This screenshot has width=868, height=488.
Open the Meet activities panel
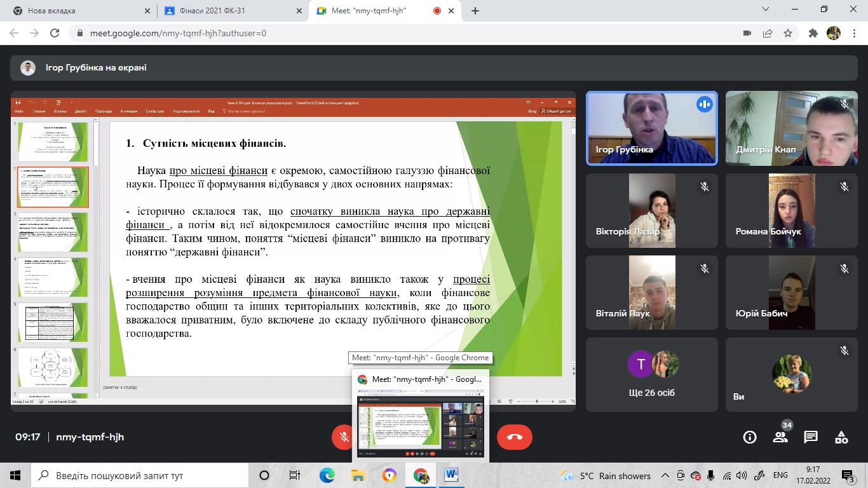(x=841, y=437)
